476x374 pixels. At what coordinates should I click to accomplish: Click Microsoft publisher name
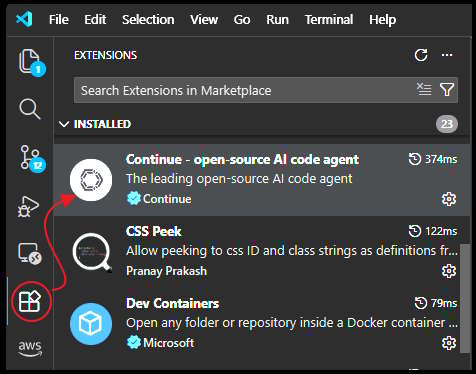point(168,343)
